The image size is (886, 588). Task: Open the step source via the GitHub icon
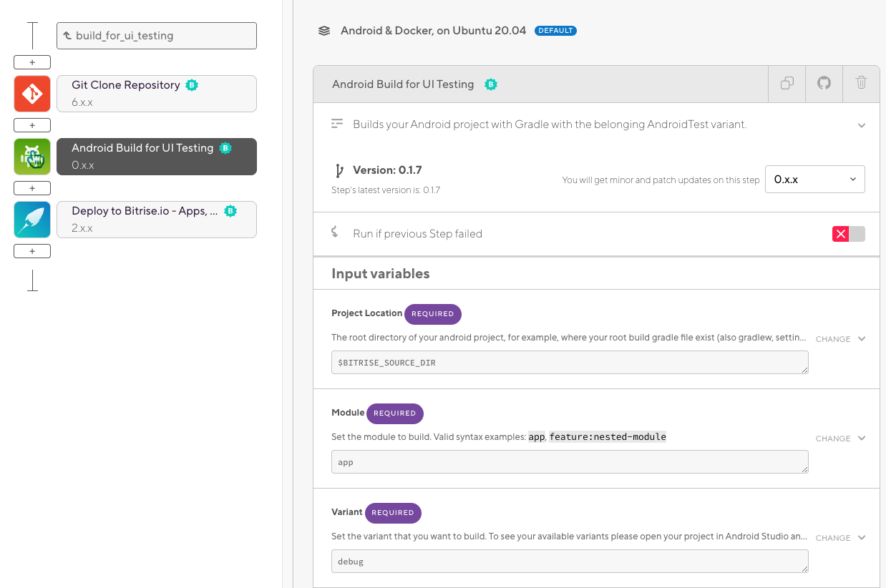pyautogui.click(x=824, y=84)
